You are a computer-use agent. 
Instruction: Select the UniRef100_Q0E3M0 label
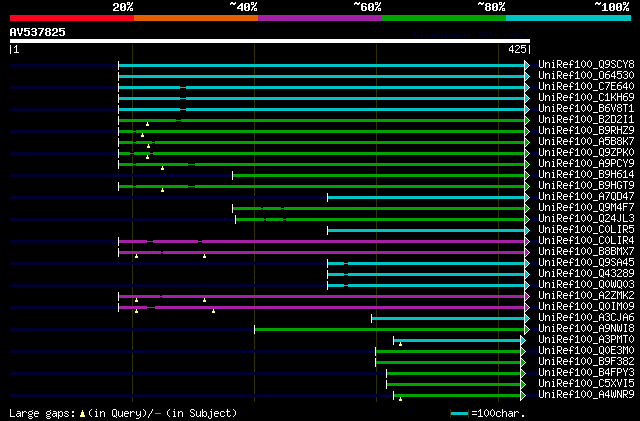[586, 351]
